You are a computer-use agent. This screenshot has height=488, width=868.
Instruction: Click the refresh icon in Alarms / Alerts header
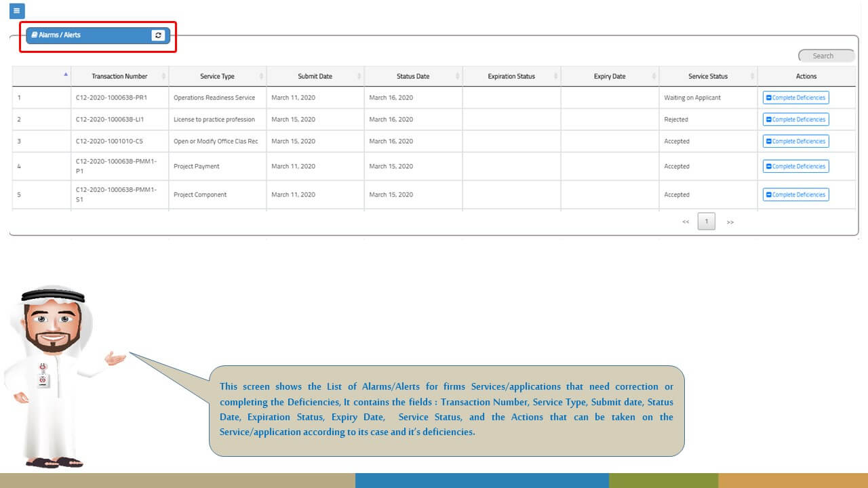point(158,35)
